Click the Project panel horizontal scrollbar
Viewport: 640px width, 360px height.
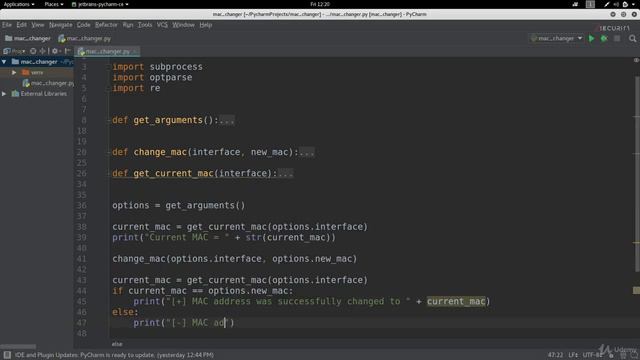pyautogui.click(x=19, y=346)
